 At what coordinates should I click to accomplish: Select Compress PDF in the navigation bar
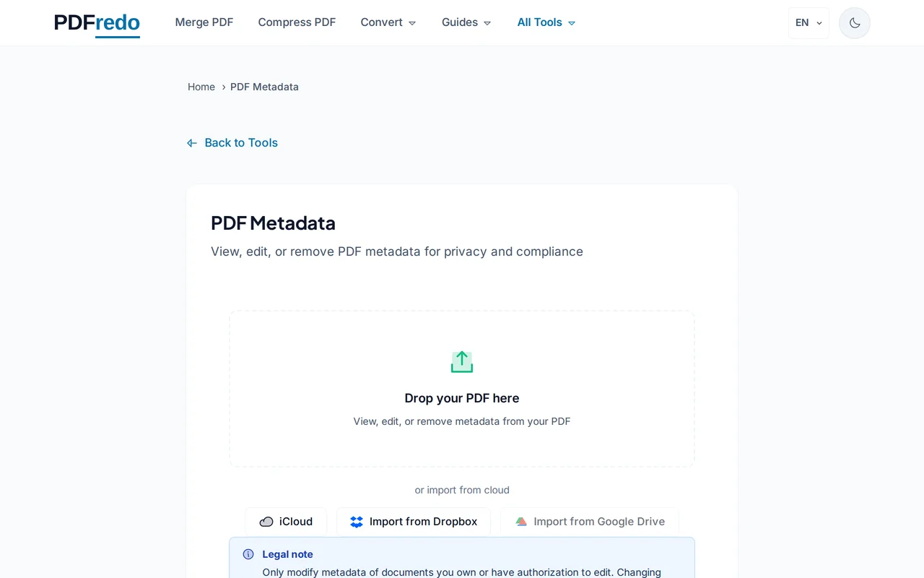(297, 22)
